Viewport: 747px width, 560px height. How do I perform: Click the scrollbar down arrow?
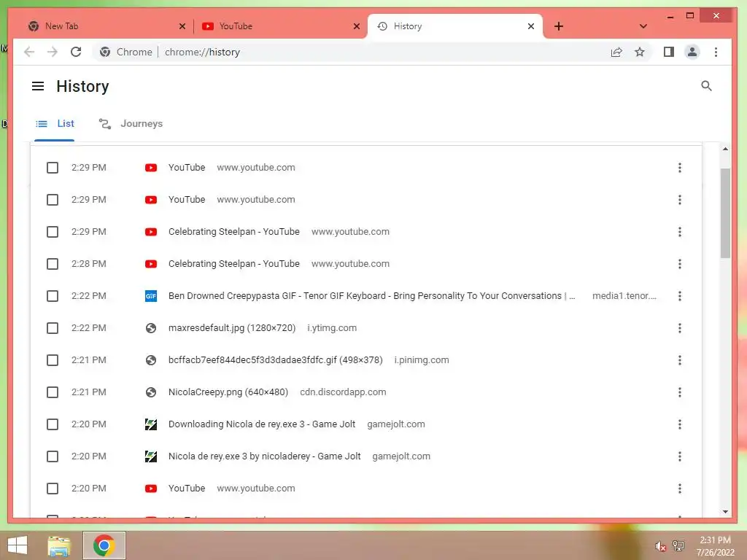tap(725, 511)
